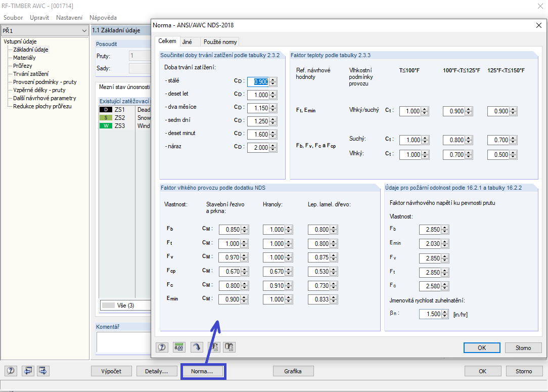Select the green S tag of ZS2

tap(106, 118)
